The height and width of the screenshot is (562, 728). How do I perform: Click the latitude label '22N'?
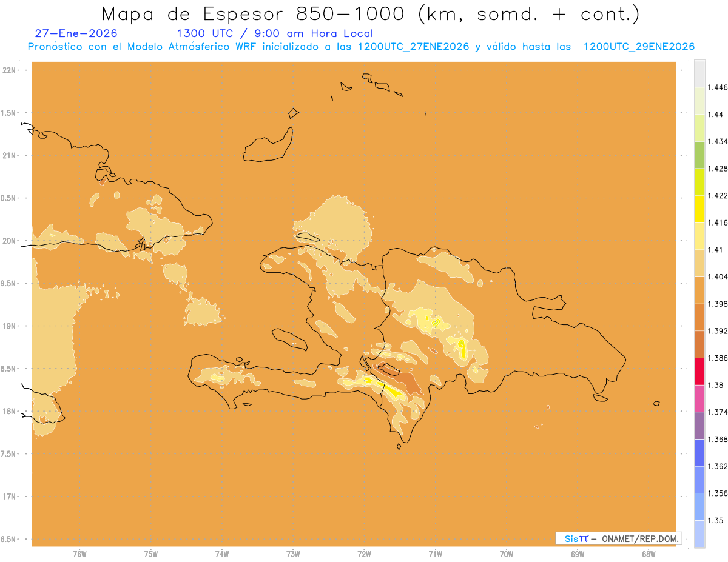pos(10,70)
